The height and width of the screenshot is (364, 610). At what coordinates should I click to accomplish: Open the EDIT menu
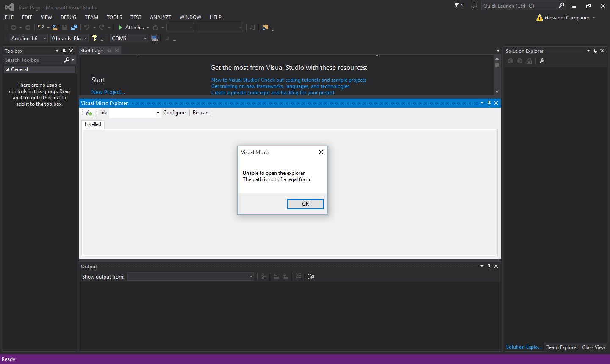tap(27, 17)
